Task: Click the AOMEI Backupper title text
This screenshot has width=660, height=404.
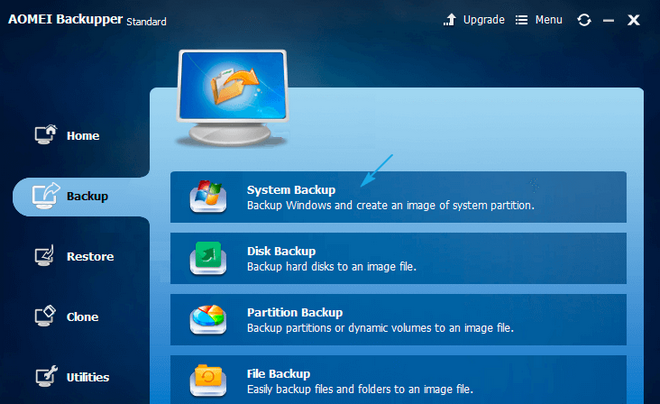Action: pyautogui.click(x=66, y=19)
